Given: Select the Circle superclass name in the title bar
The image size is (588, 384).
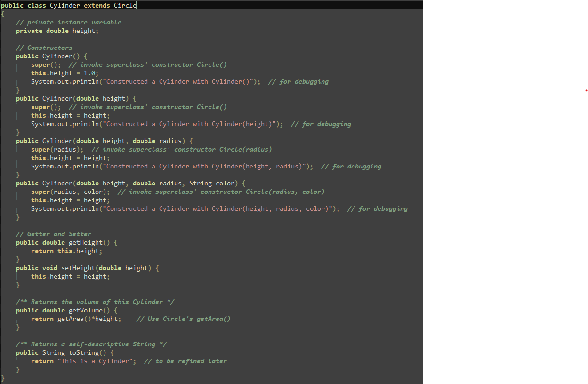Looking at the screenshot, I should click(124, 5).
